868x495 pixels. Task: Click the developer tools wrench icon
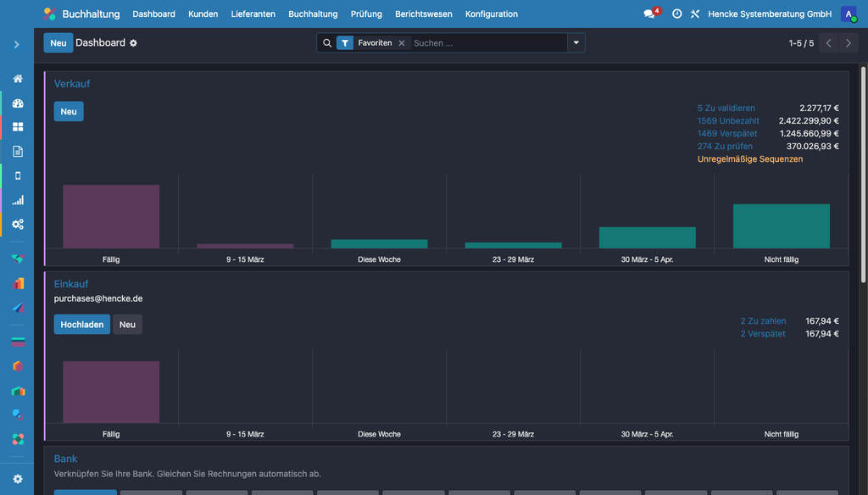pyautogui.click(x=695, y=14)
